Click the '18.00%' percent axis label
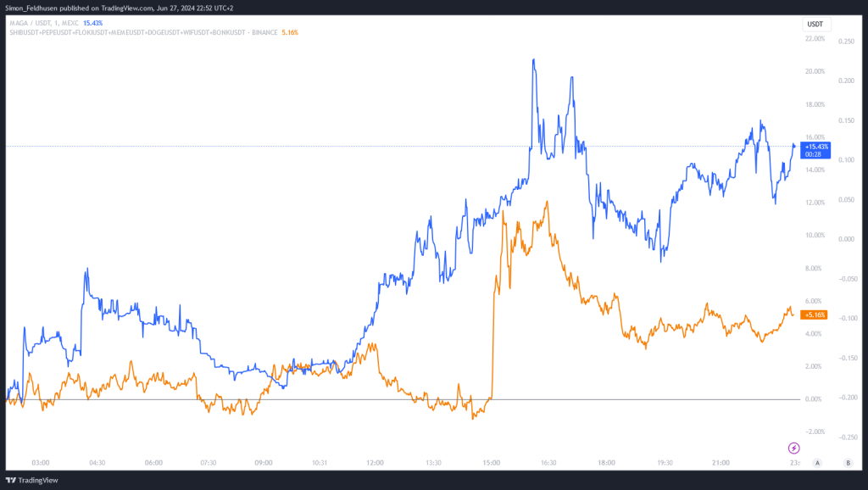 pyautogui.click(x=815, y=104)
